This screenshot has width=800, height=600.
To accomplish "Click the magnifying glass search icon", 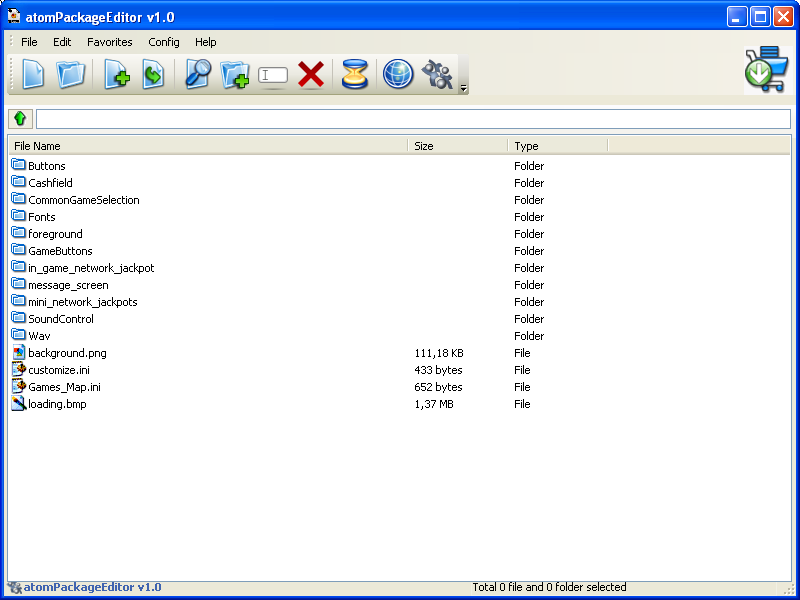I will [197, 75].
